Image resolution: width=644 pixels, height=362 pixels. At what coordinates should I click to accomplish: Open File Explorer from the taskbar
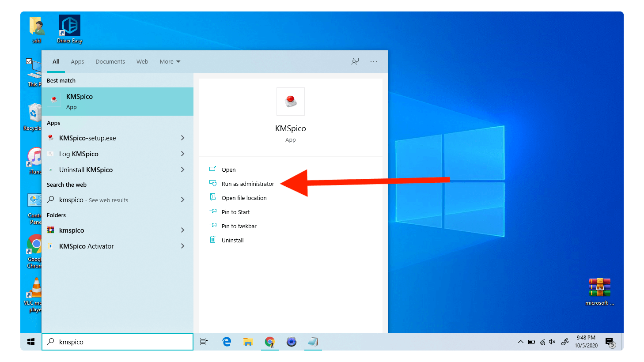pos(248,342)
